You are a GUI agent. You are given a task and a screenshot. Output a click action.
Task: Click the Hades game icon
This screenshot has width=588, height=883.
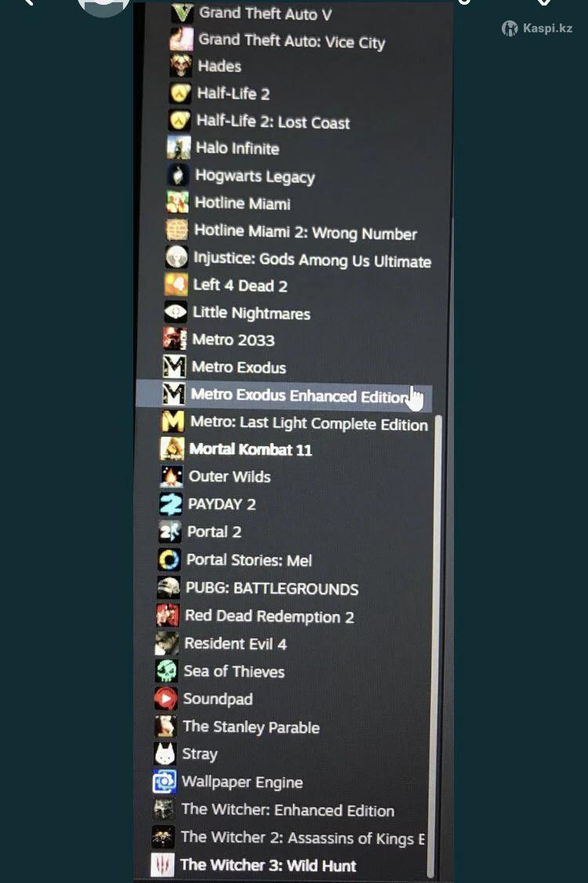(181, 65)
